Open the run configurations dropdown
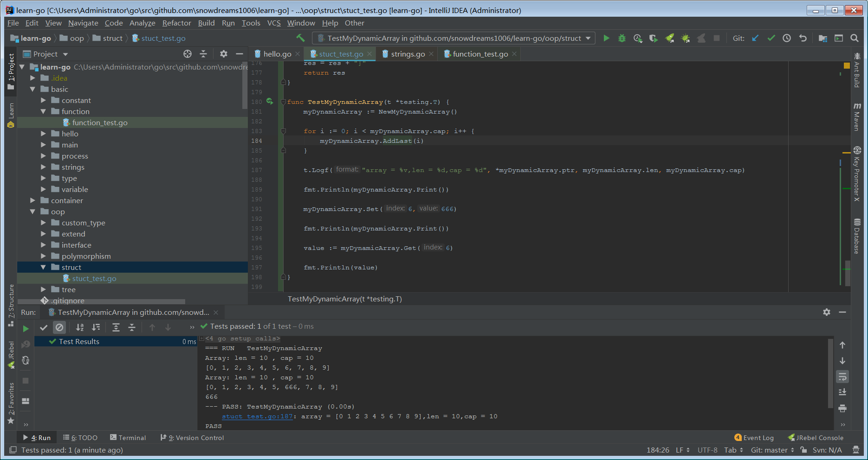This screenshot has width=868, height=460. 589,38
